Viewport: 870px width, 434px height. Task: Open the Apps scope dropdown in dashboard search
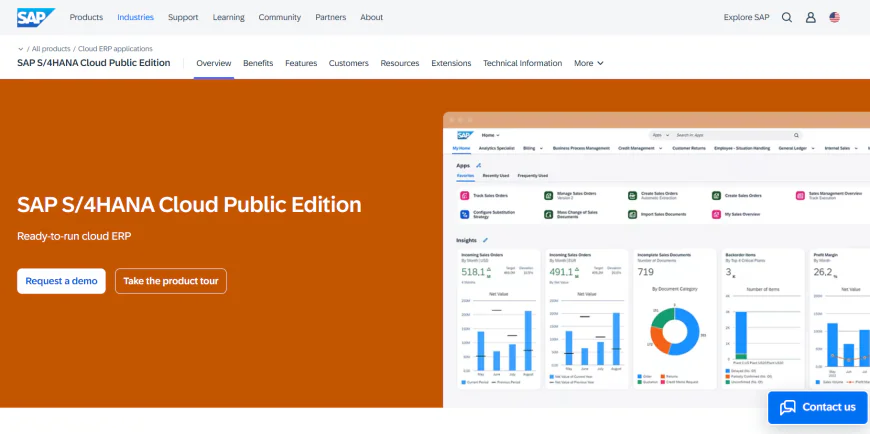(661, 135)
